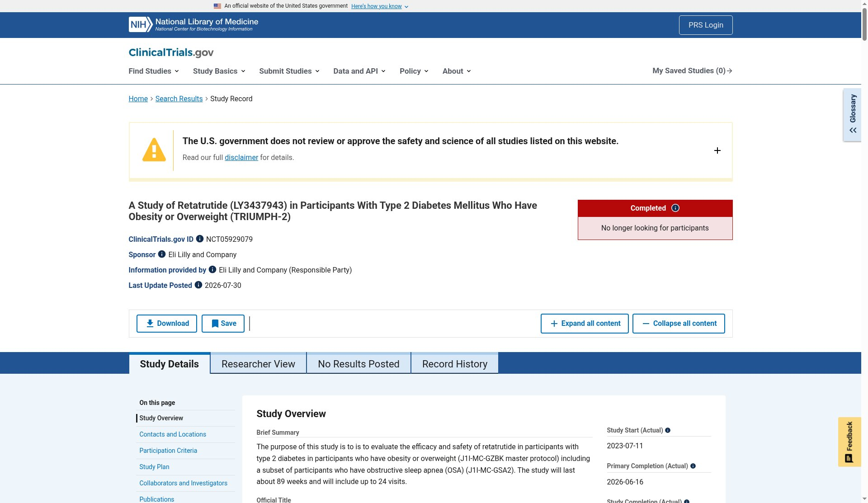
Task: Open the About dropdown menu
Action: (457, 71)
